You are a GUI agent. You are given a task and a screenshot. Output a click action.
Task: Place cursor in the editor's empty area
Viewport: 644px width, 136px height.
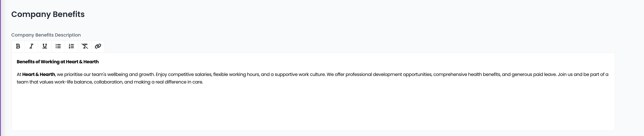pos(313,108)
